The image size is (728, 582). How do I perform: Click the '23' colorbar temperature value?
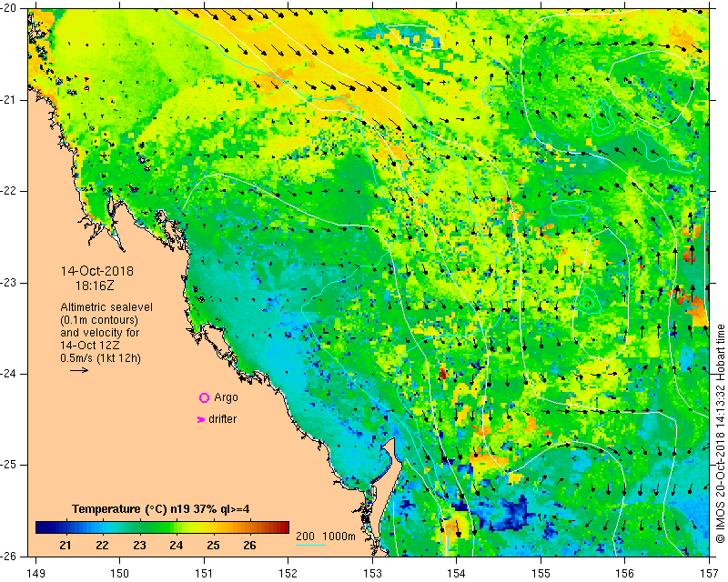click(x=139, y=546)
